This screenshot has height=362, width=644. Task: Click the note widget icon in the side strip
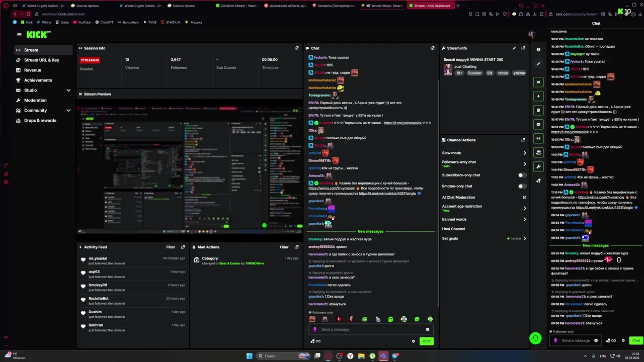(x=538, y=110)
